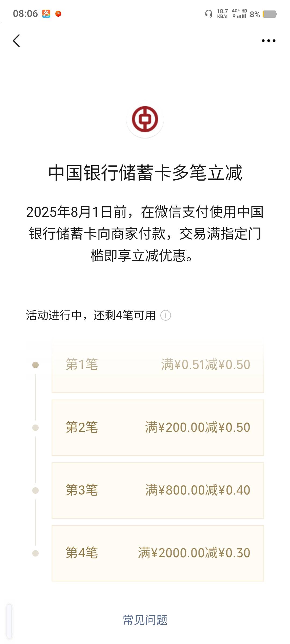Screen dimensions: 290x644
Task: Select the 第4笔 满¥2000.00减¥0.30 card
Action: pos(158,553)
